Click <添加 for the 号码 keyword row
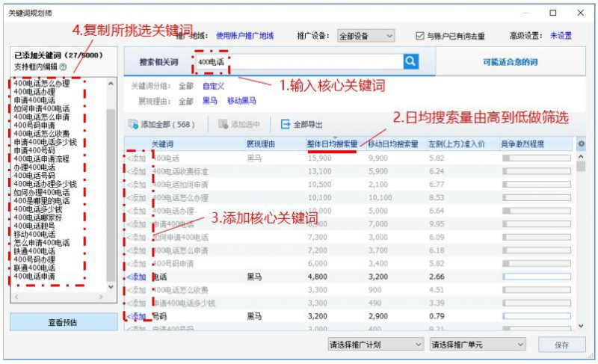Image resolution: width=598 pixels, height=364 pixels. (136, 316)
